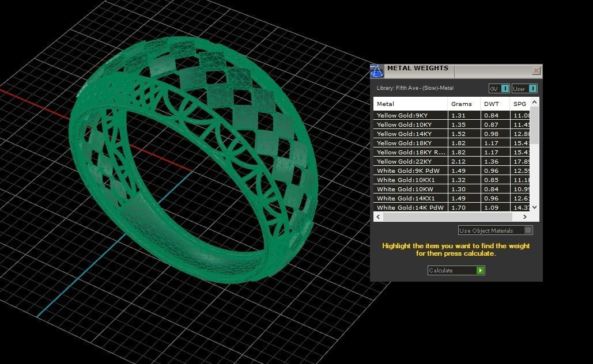Toggle the User library switch
Image resolution: width=593 pixels, height=364 pixels.
(x=524, y=89)
